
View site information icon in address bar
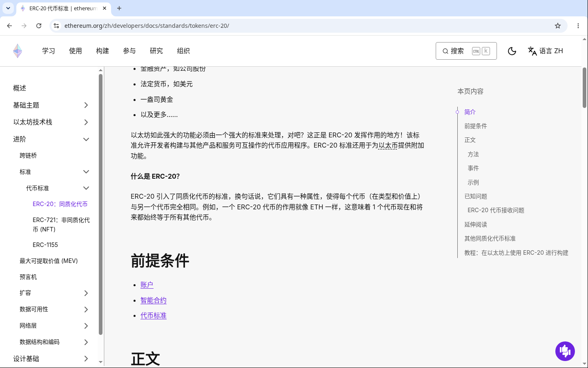[56, 26]
